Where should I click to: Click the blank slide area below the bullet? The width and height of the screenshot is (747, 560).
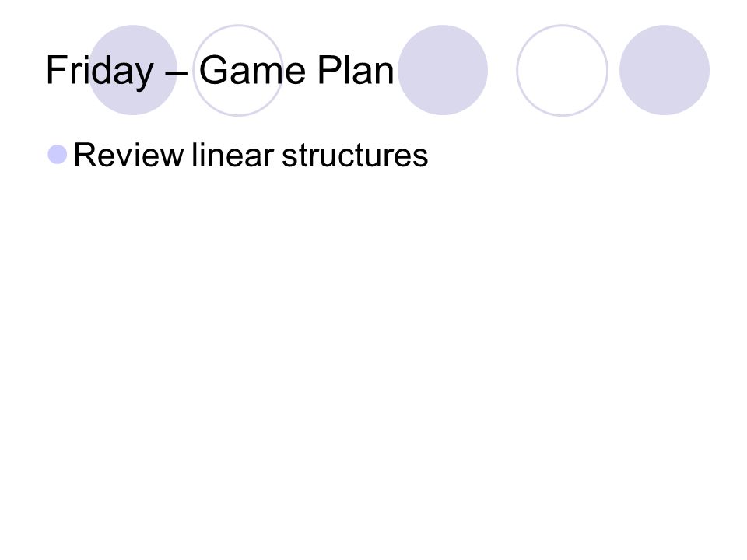pos(373,362)
